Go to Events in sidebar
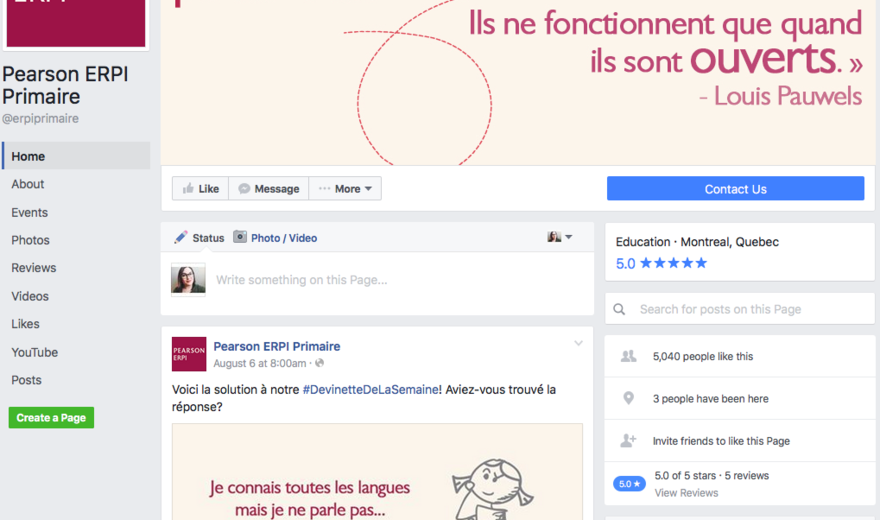The width and height of the screenshot is (880, 520). 29,213
